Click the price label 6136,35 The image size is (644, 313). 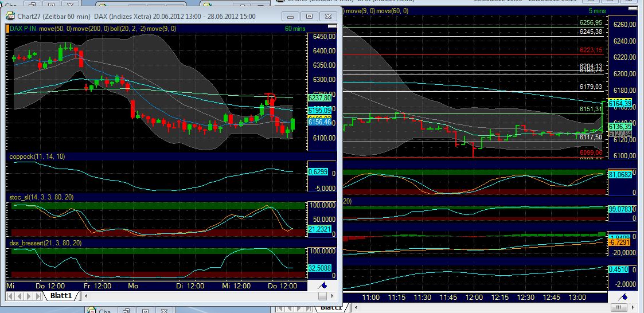point(620,127)
